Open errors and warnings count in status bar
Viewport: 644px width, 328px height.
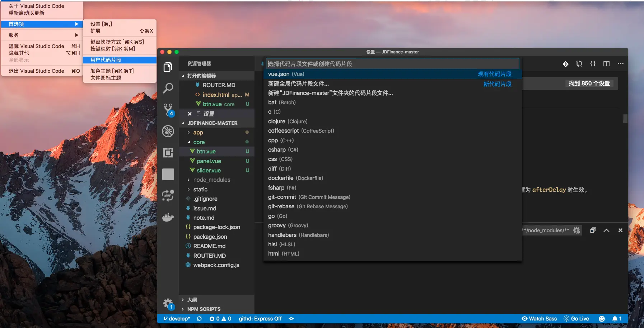[x=220, y=319]
